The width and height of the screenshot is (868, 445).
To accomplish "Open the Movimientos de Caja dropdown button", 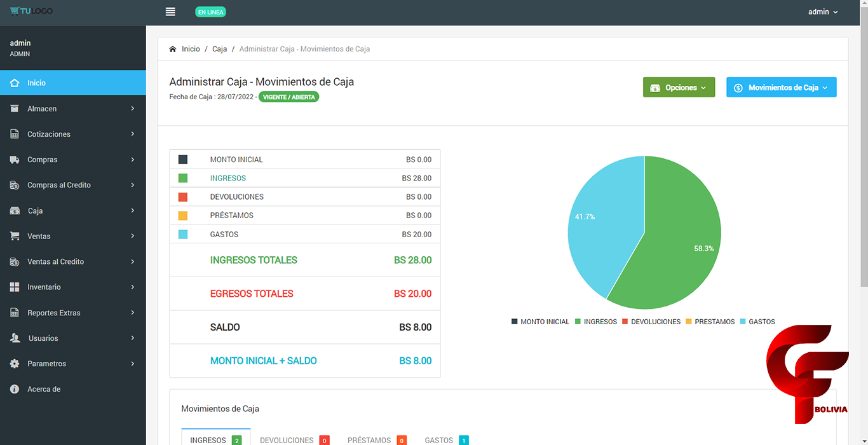I will tap(781, 88).
